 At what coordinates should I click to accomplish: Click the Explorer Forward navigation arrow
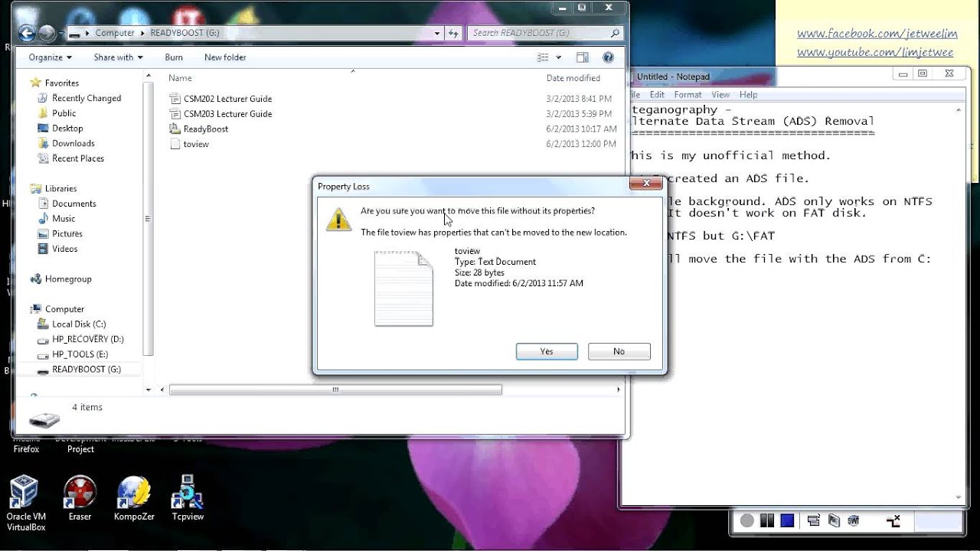coord(47,33)
